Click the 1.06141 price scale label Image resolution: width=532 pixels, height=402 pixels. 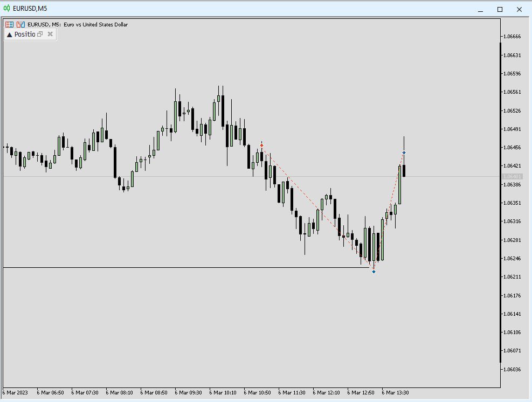(x=512, y=314)
